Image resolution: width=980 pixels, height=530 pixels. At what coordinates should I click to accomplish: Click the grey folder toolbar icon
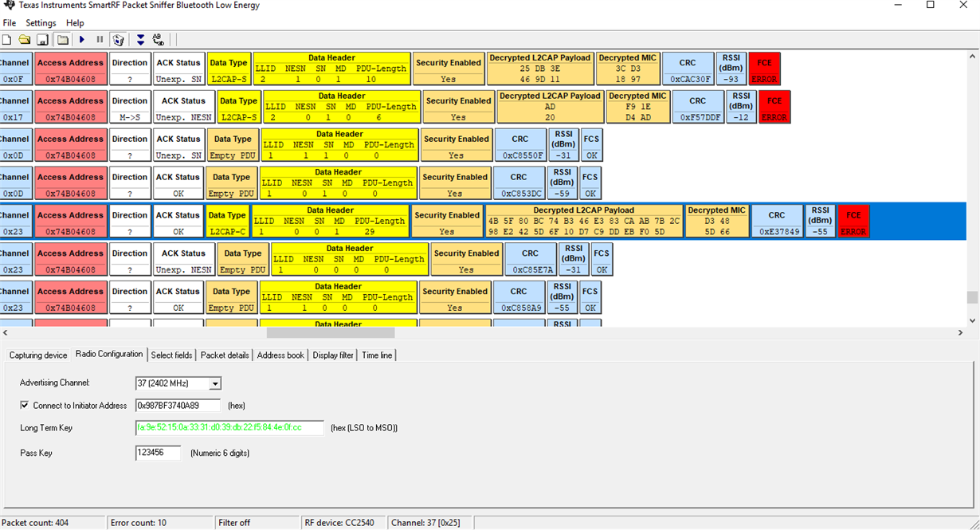pos(63,39)
